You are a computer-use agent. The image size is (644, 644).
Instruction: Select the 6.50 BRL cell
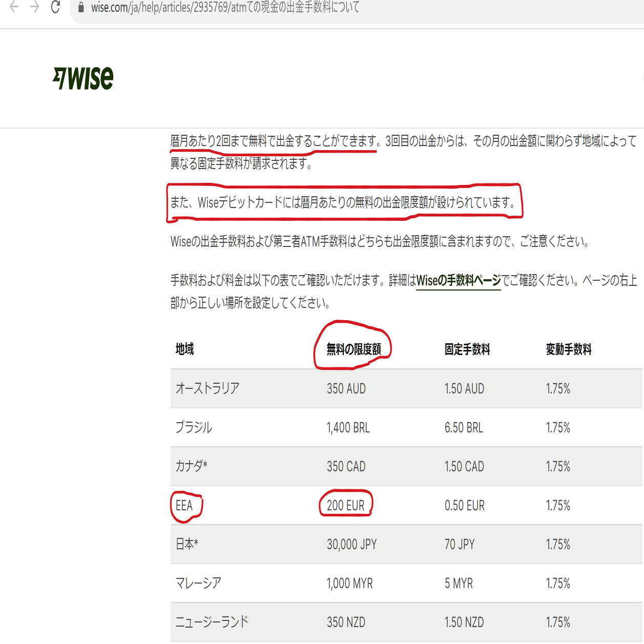464,428
